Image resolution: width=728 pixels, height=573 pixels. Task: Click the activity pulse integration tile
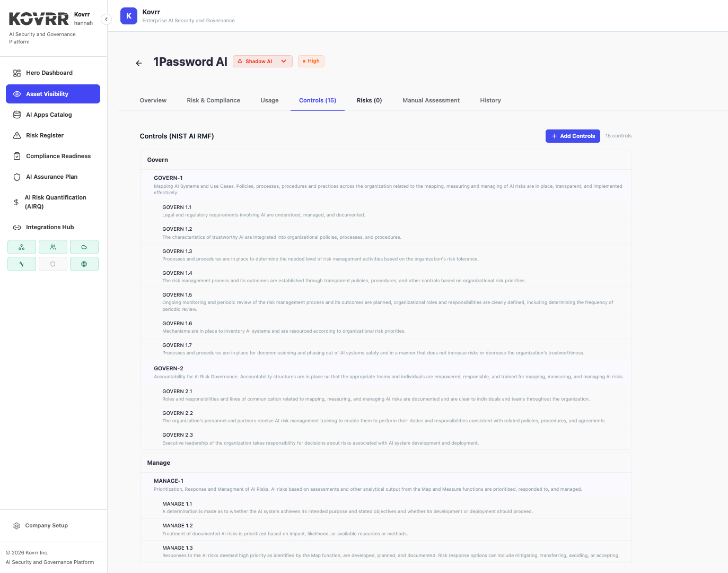(22, 264)
